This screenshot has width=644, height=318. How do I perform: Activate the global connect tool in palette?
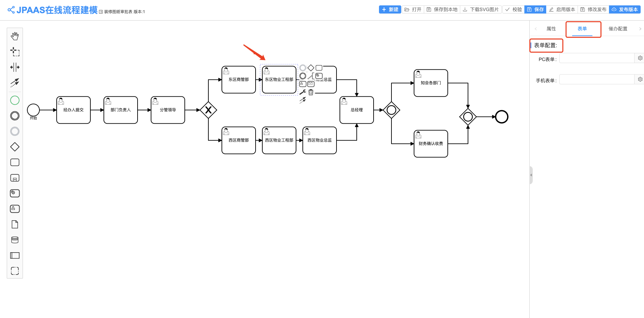[15, 83]
